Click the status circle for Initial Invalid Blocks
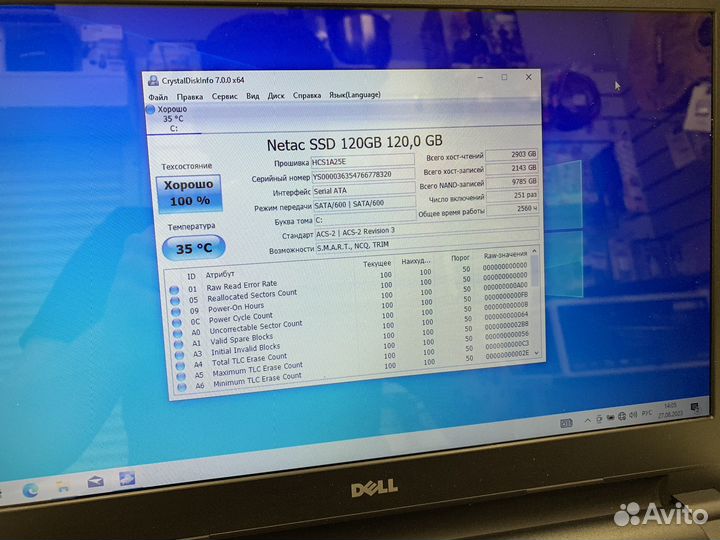 point(180,355)
